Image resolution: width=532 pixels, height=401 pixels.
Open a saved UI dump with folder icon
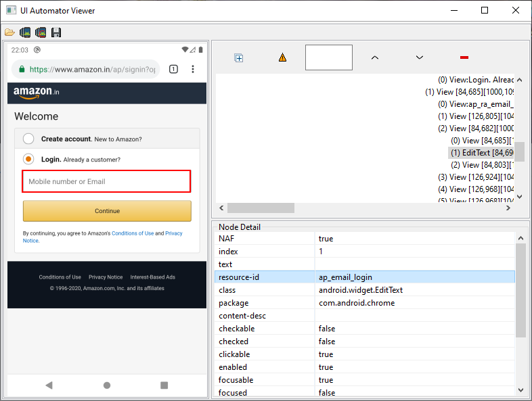[9, 32]
